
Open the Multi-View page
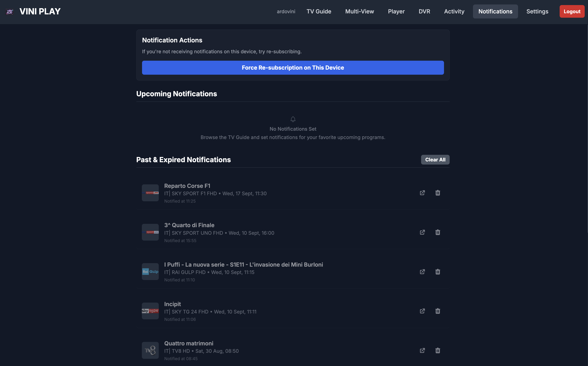coord(359,11)
